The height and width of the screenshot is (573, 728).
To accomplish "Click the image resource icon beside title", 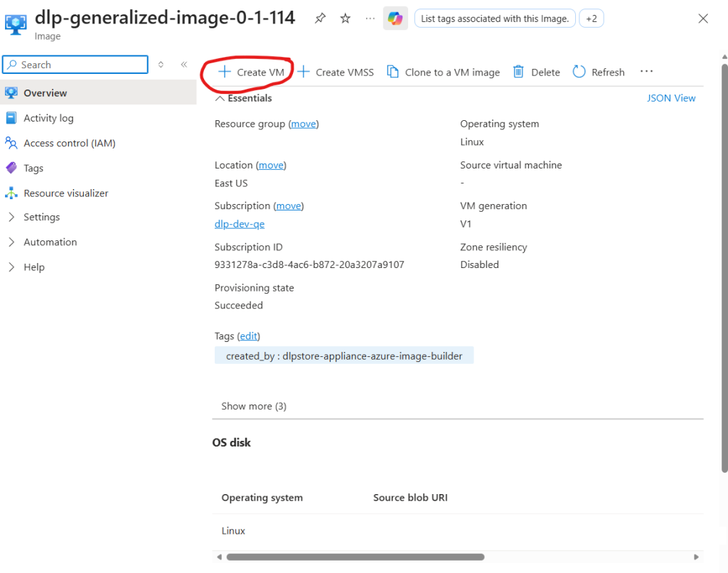I will [16, 24].
